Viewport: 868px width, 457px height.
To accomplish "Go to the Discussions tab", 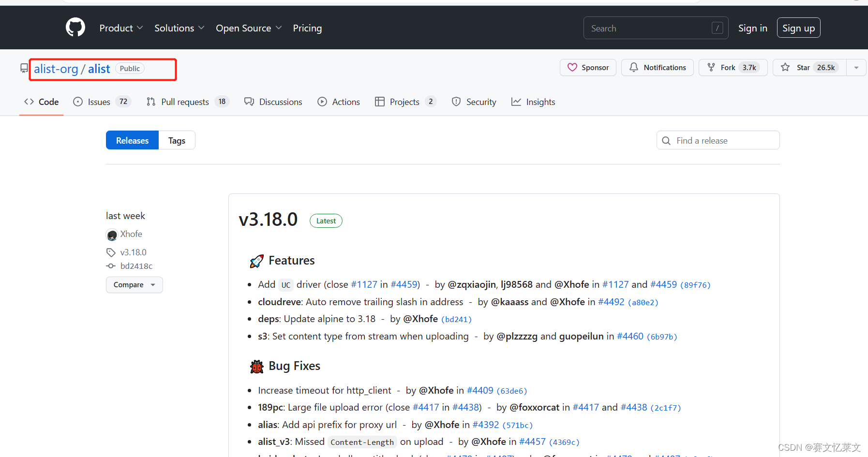I will (273, 102).
